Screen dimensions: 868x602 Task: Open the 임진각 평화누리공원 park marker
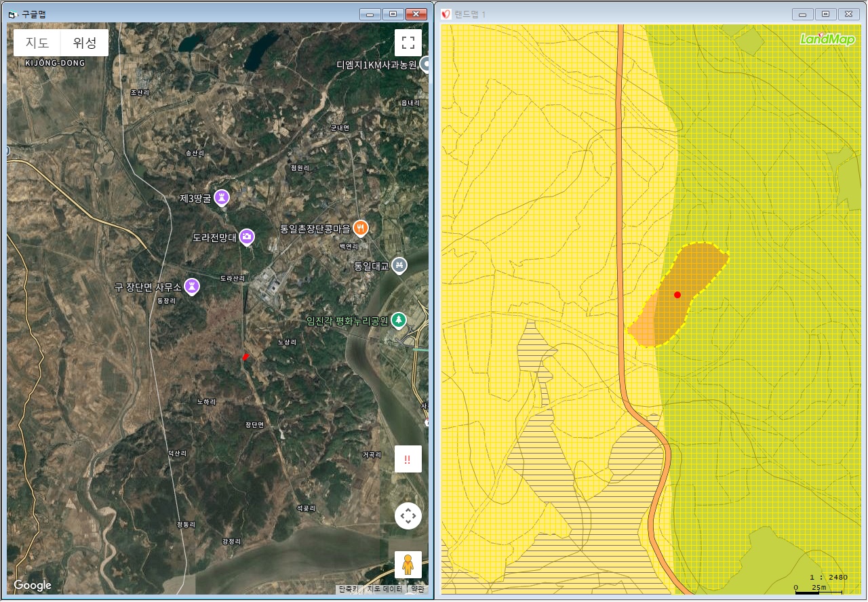point(399,320)
